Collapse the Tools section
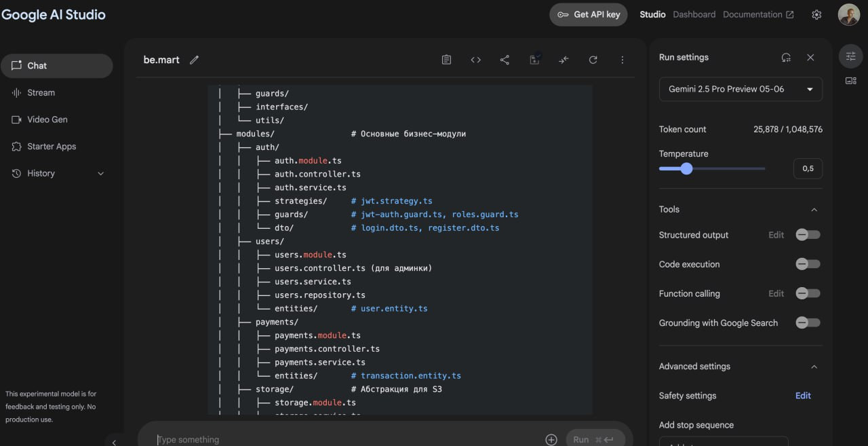Image resolution: width=868 pixels, height=446 pixels. (x=814, y=210)
